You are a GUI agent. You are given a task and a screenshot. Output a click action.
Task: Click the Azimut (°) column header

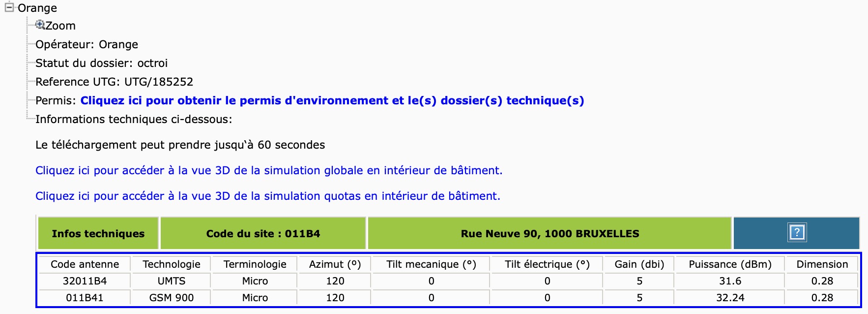[x=335, y=264]
